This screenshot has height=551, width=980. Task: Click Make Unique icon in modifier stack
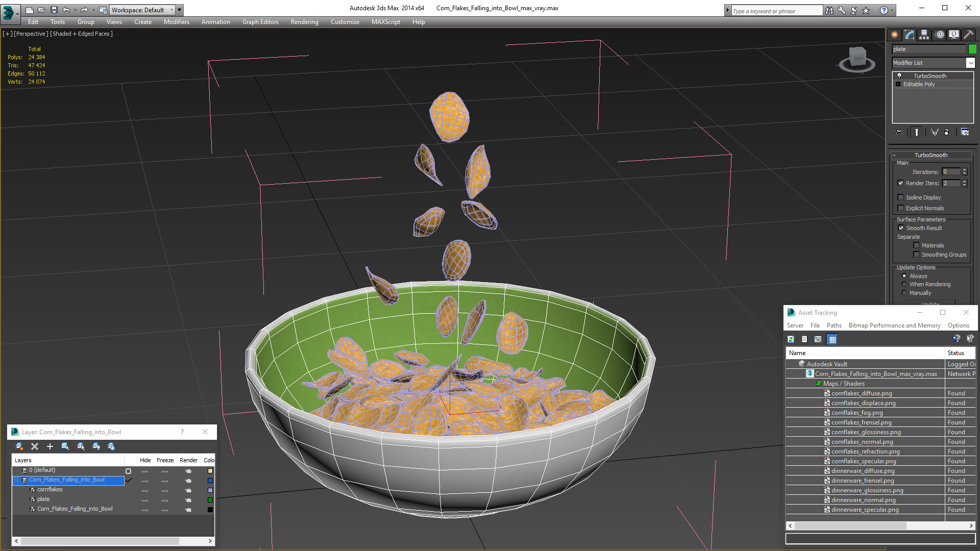coord(935,132)
